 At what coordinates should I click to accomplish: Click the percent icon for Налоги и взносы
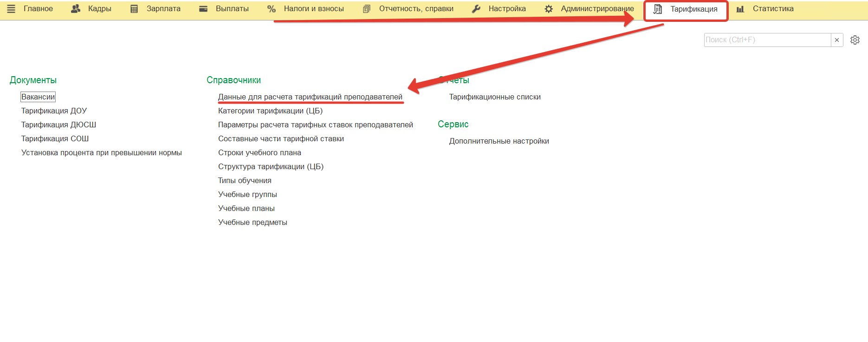point(272,9)
